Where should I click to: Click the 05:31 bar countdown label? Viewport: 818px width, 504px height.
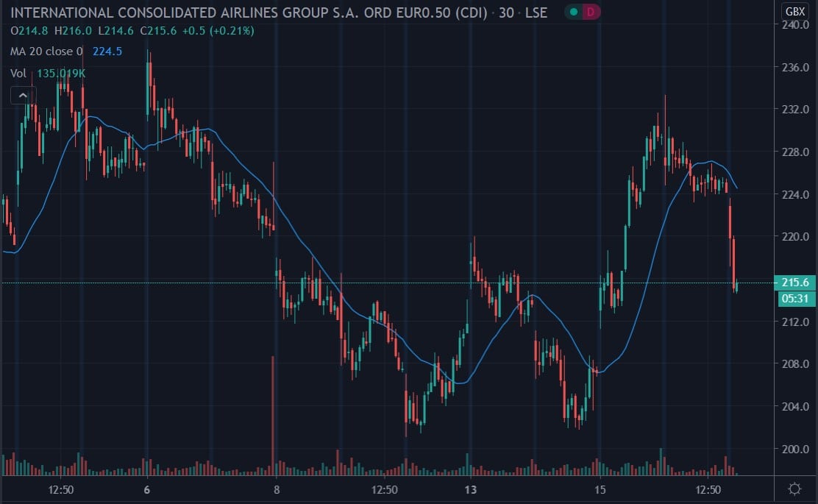point(794,299)
